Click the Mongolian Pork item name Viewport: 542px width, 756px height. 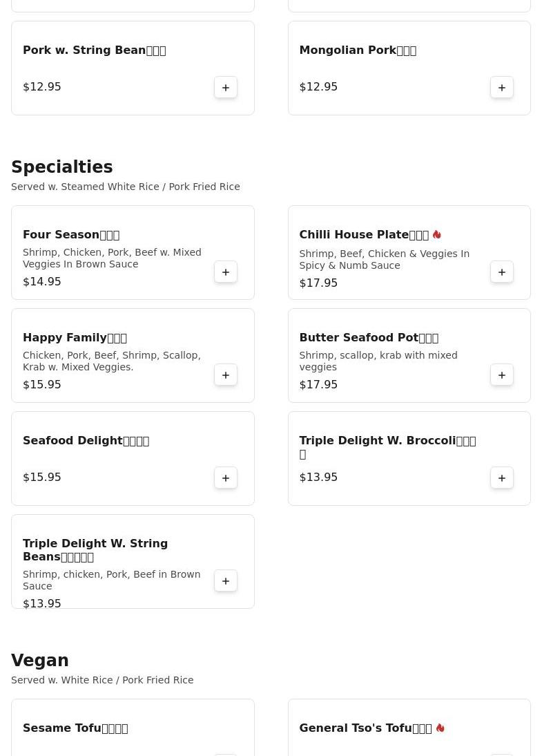coord(357,50)
